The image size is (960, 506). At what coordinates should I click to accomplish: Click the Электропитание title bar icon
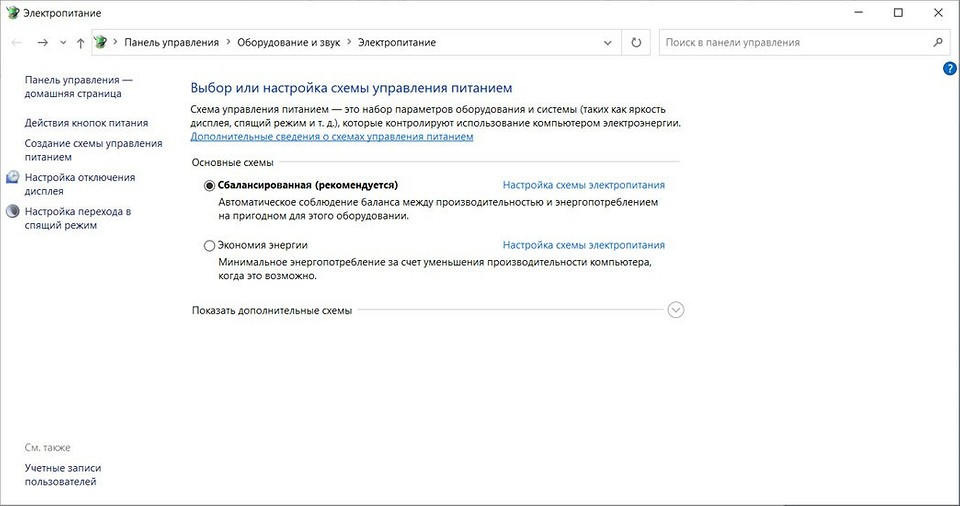point(12,12)
